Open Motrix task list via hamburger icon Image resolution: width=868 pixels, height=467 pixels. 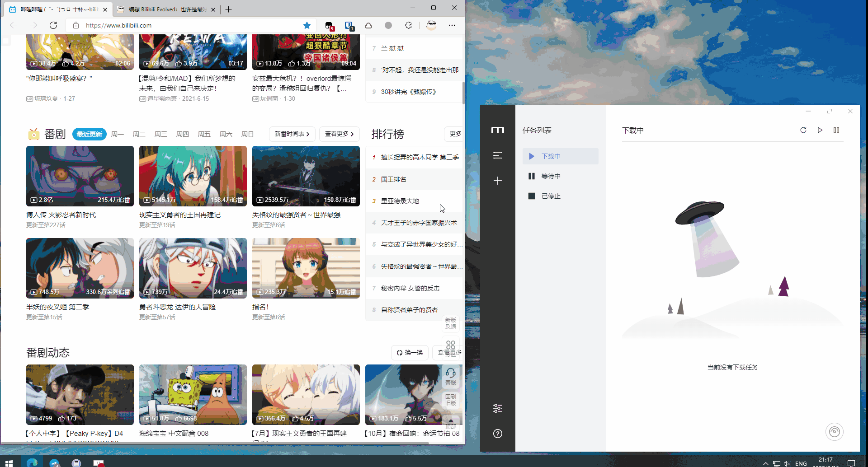pos(497,155)
